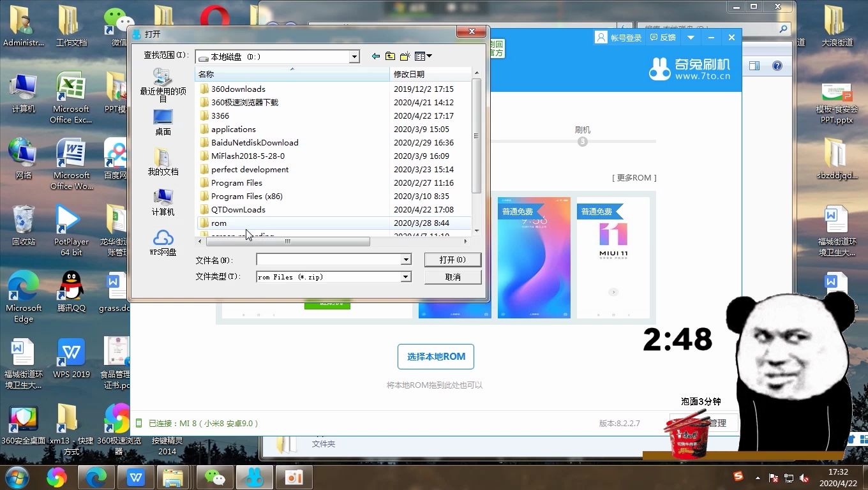Toggle the preview pane icon in the background window
Image resolution: width=868 pixels, height=490 pixels.
pos(754,66)
